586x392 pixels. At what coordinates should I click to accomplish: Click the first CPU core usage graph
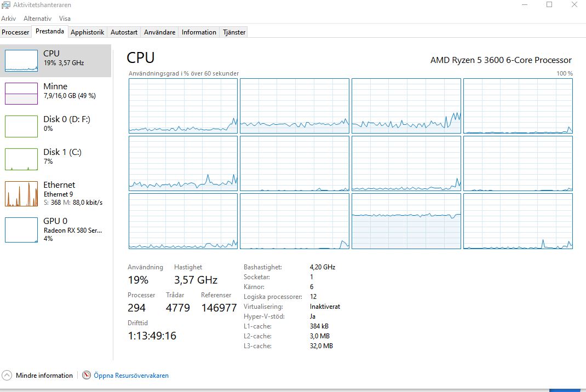click(x=183, y=106)
